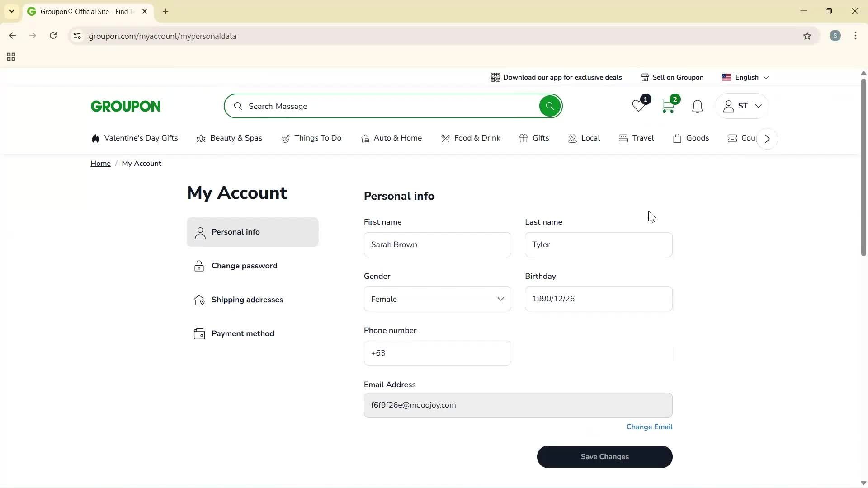Click the Change Email link
868x488 pixels.
(649, 427)
